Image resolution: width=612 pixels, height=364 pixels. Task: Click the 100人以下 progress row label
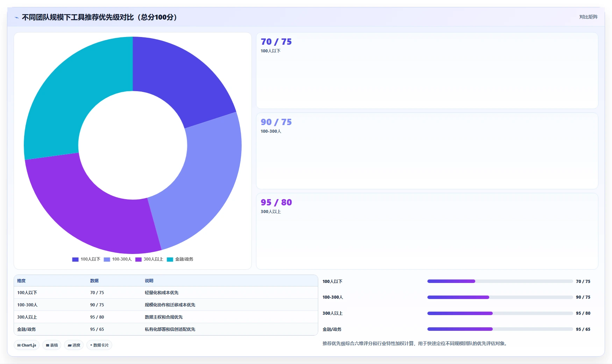click(332, 282)
